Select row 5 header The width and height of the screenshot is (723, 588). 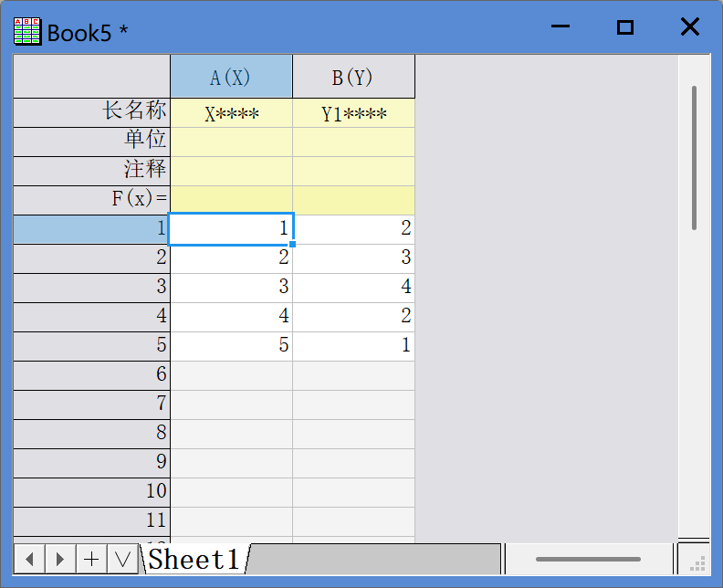(x=91, y=346)
